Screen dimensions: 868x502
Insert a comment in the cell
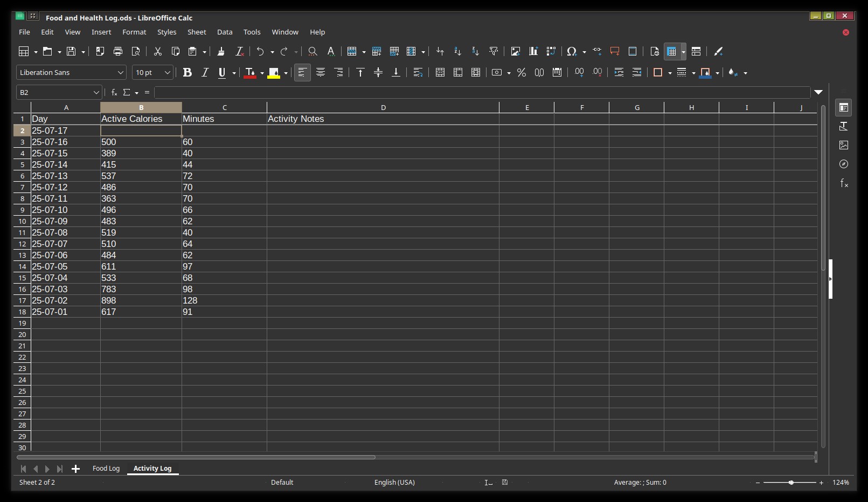tap(614, 51)
